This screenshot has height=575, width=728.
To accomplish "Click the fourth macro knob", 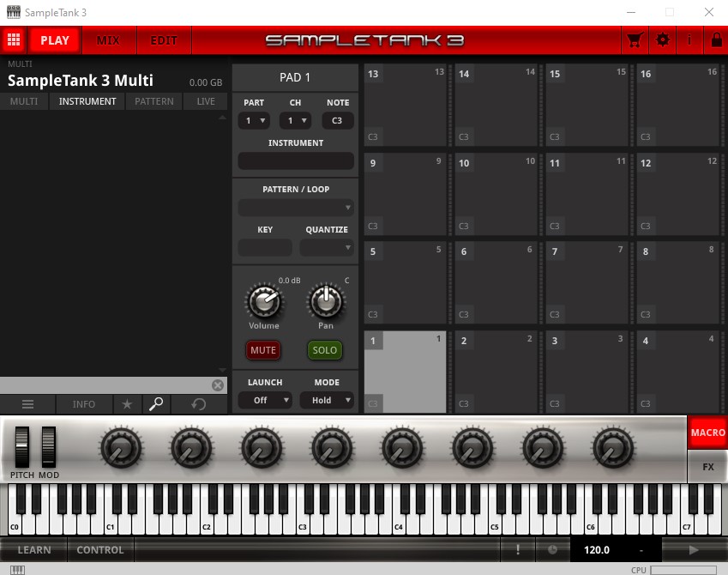I will tap(332, 449).
